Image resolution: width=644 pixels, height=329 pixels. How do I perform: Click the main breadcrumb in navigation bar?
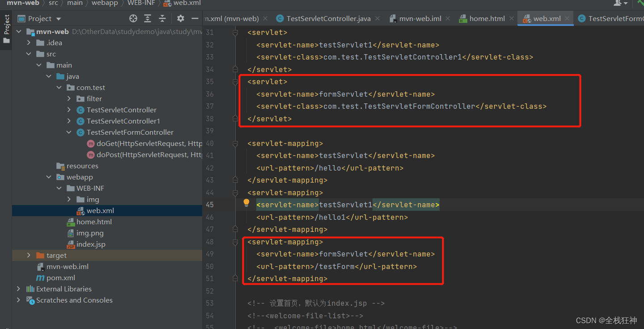75,3
